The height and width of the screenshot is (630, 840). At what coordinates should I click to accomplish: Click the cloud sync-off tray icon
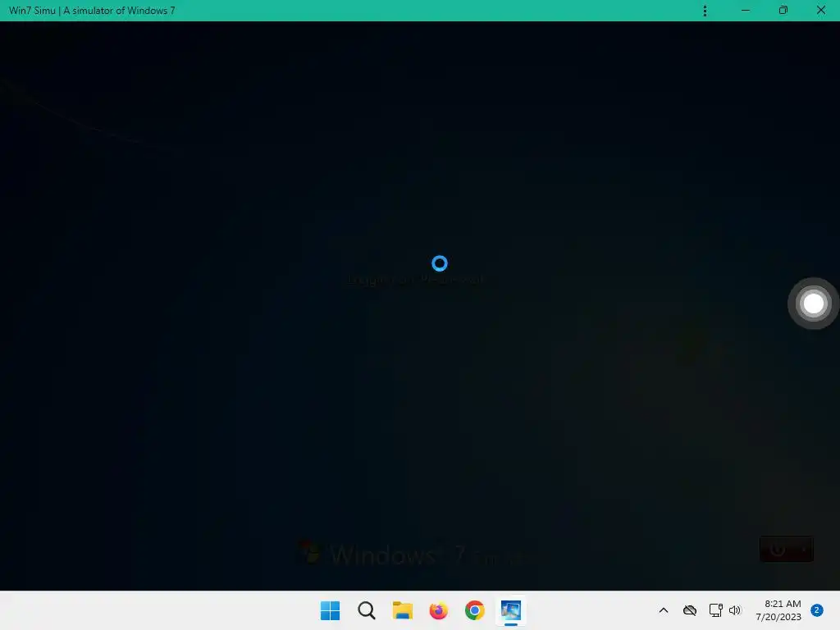click(x=689, y=610)
